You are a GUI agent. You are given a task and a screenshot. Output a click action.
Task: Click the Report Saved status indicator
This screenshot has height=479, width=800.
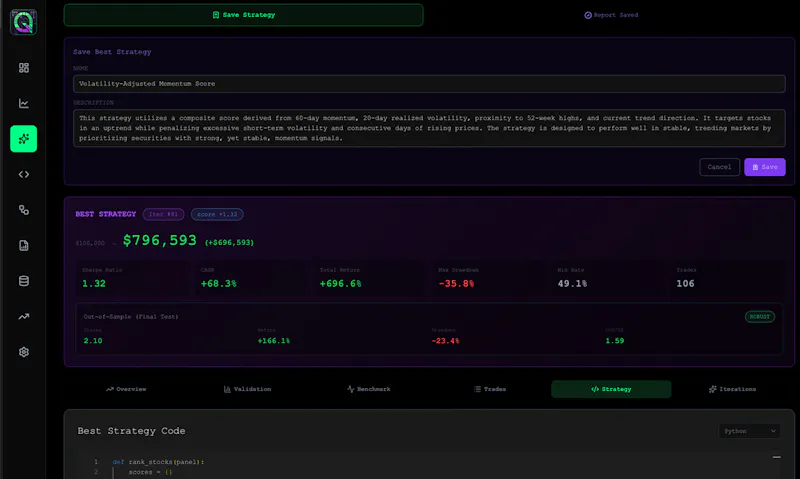click(x=611, y=15)
